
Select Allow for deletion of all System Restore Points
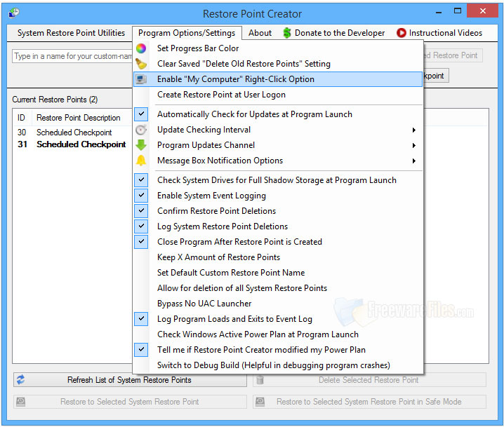278,288
